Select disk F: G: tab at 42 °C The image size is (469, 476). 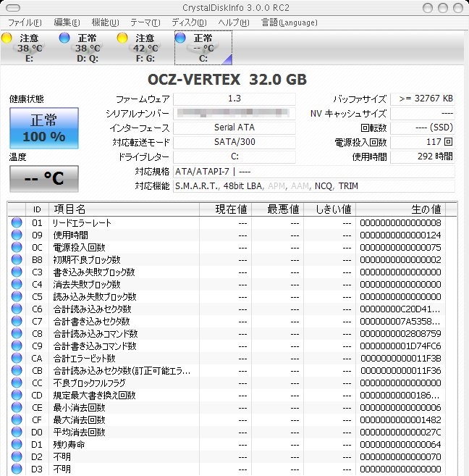(145, 48)
